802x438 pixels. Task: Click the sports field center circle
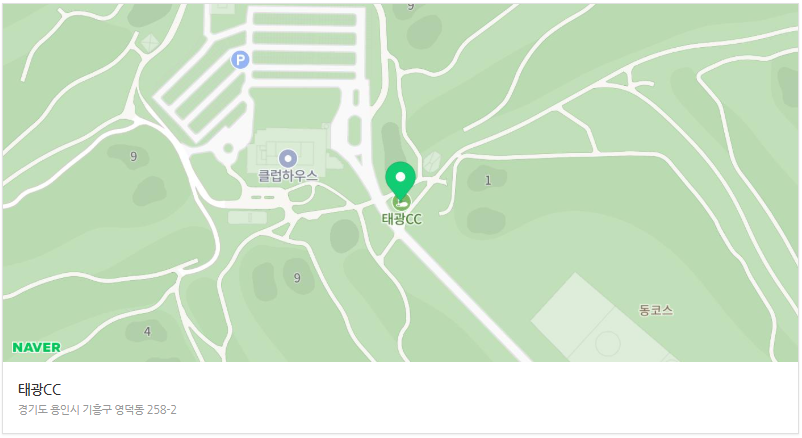pos(608,343)
